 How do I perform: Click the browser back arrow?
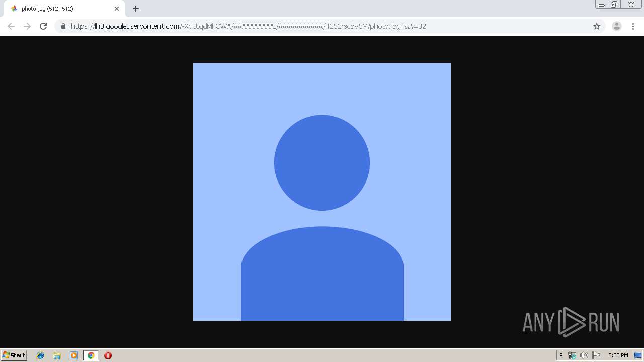pyautogui.click(x=11, y=26)
